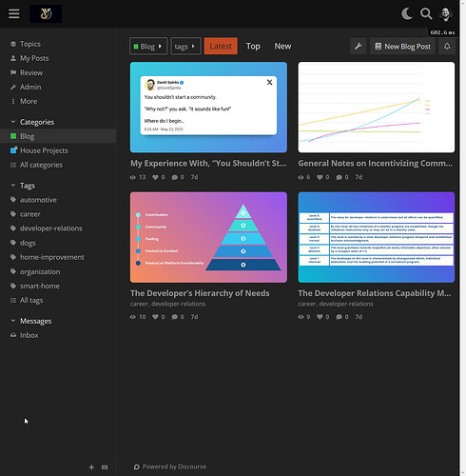Image resolution: width=466 pixels, height=476 pixels.
Task: Click the plus icon at sidebar bottom
Action: 91,467
